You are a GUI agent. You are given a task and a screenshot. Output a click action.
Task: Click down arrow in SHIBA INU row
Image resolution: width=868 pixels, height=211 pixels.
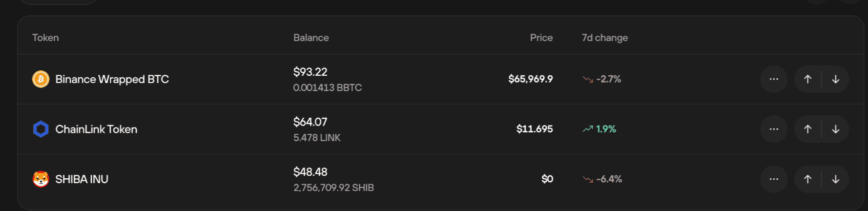tap(835, 179)
